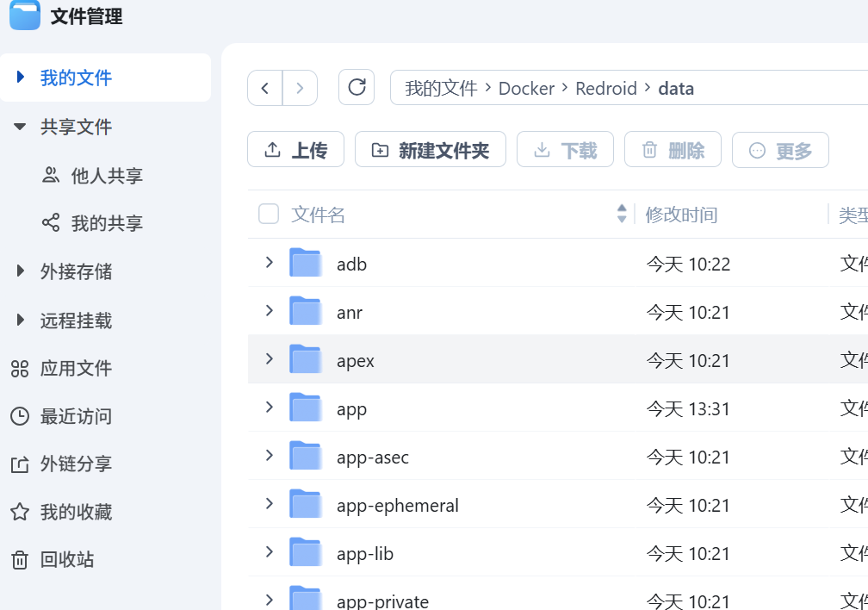
Task: Expand the apex folder row chevron
Action: click(270, 358)
